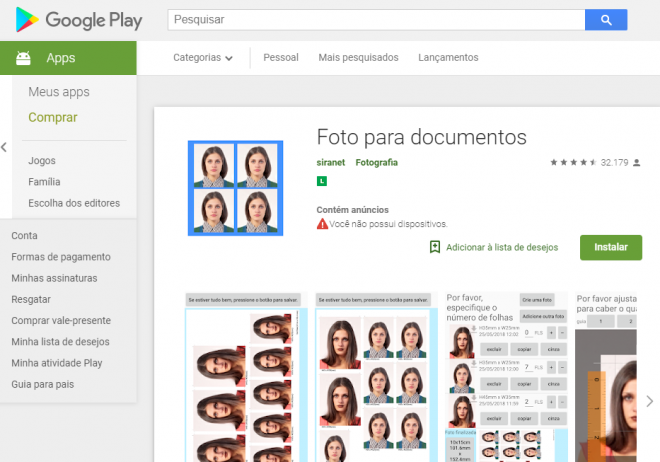Click the blue search magnifier button
The width and height of the screenshot is (660, 462).
[606, 20]
